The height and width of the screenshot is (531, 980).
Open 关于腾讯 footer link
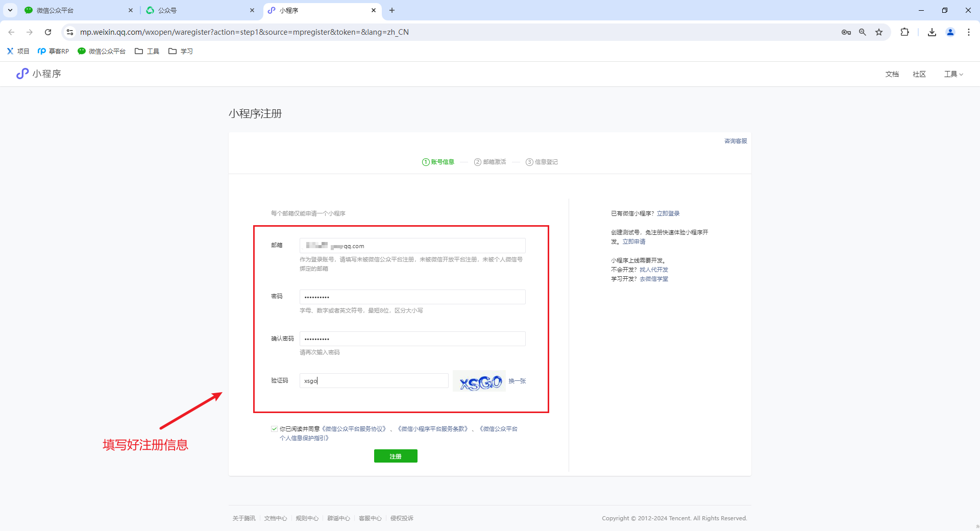point(244,518)
